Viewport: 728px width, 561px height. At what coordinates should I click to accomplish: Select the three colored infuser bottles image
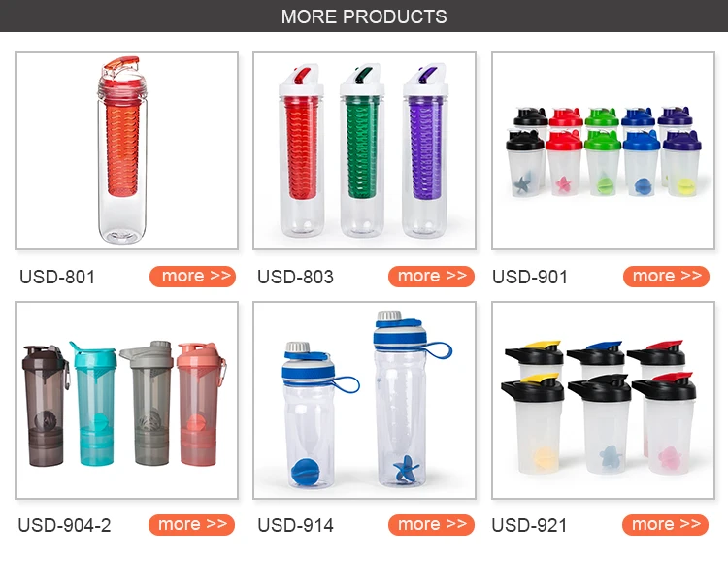click(x=364, y=151)
